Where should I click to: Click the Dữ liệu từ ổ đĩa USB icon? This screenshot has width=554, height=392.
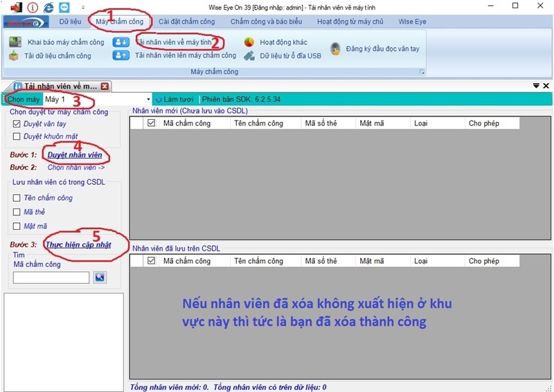[x=249, y=56]
